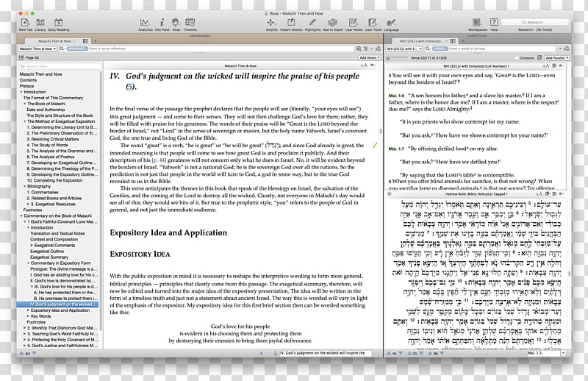Collapse The Book of Malachi tree node
The height and width of the screenshot is (381, 588).
point(25,104)
